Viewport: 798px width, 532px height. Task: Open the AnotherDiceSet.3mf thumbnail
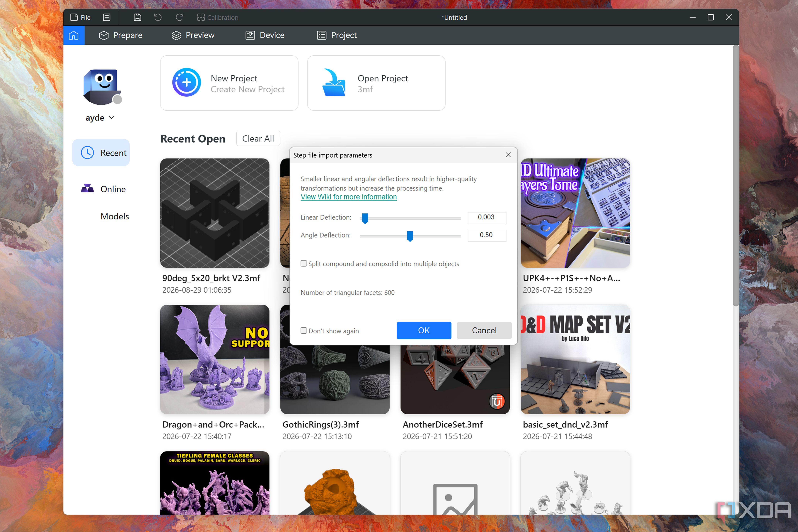pyautogui.click(x=455, y=379)
